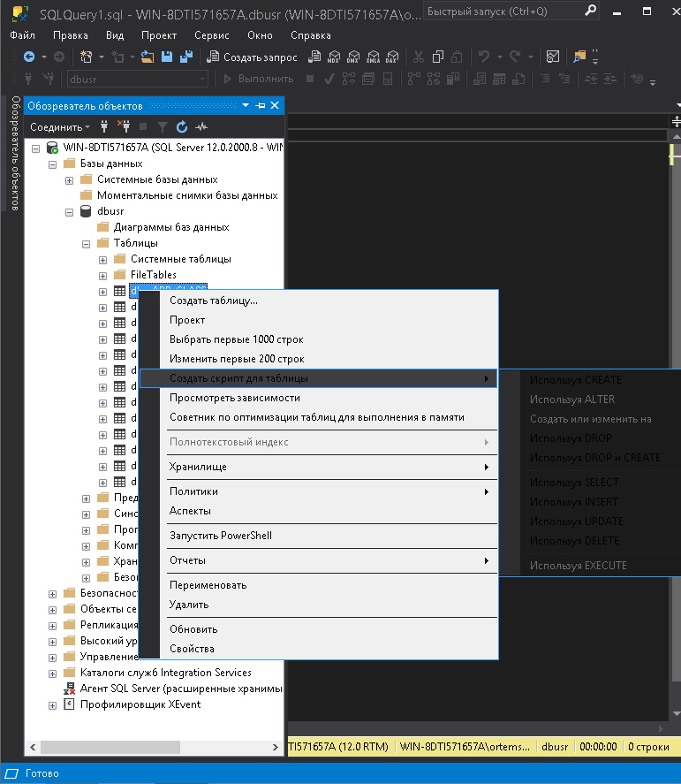The image size is (681, 784).
Task: Choose Удалить in context menu
Action: [x=319, y=605]
